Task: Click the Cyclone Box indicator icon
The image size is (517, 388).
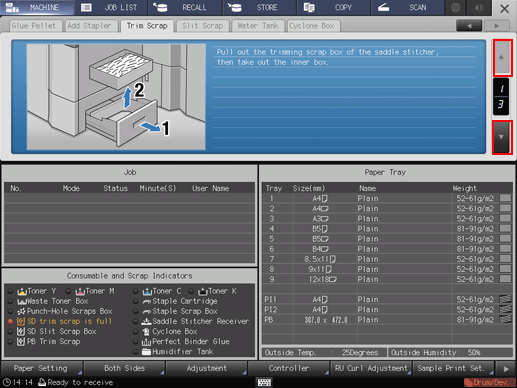Action: [x=146, y=332]
